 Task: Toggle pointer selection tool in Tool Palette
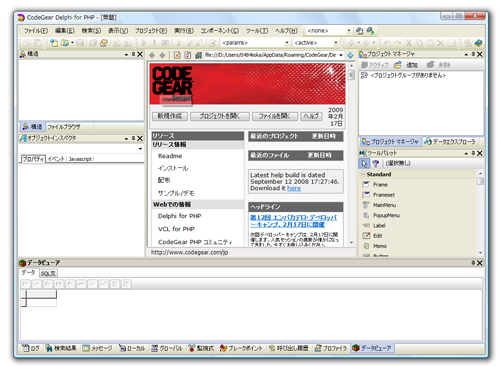click(x=364, y=163)
